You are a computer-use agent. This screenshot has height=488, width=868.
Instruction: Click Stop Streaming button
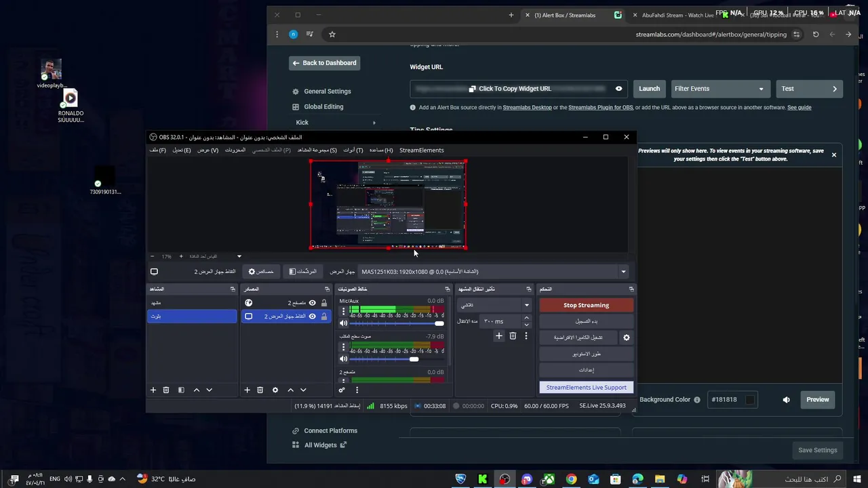pos(587,306)
